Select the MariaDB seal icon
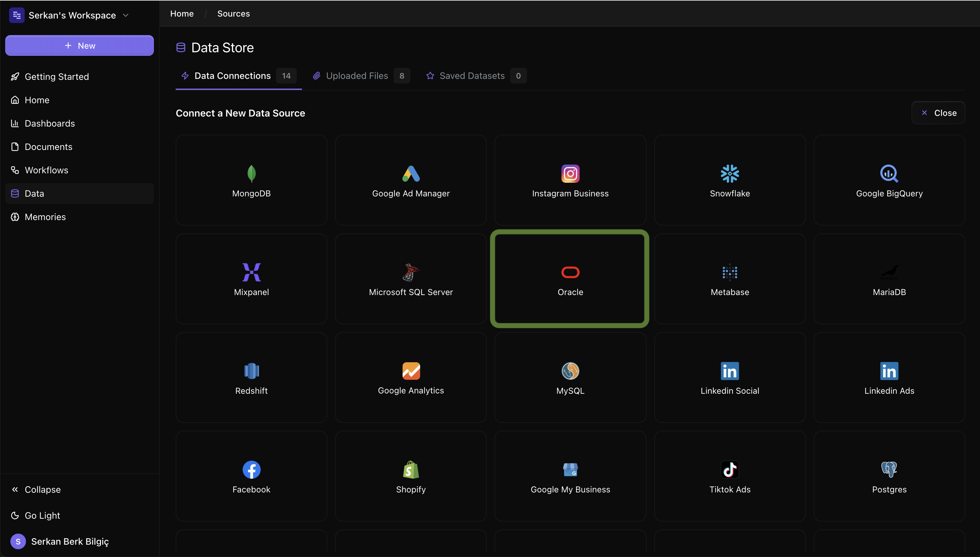 889,272
